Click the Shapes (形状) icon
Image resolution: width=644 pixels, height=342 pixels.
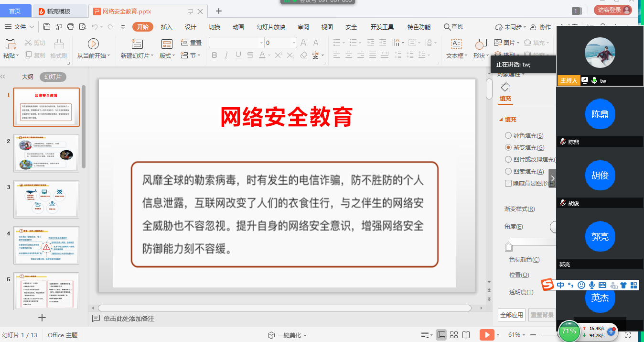coord(480,44)
